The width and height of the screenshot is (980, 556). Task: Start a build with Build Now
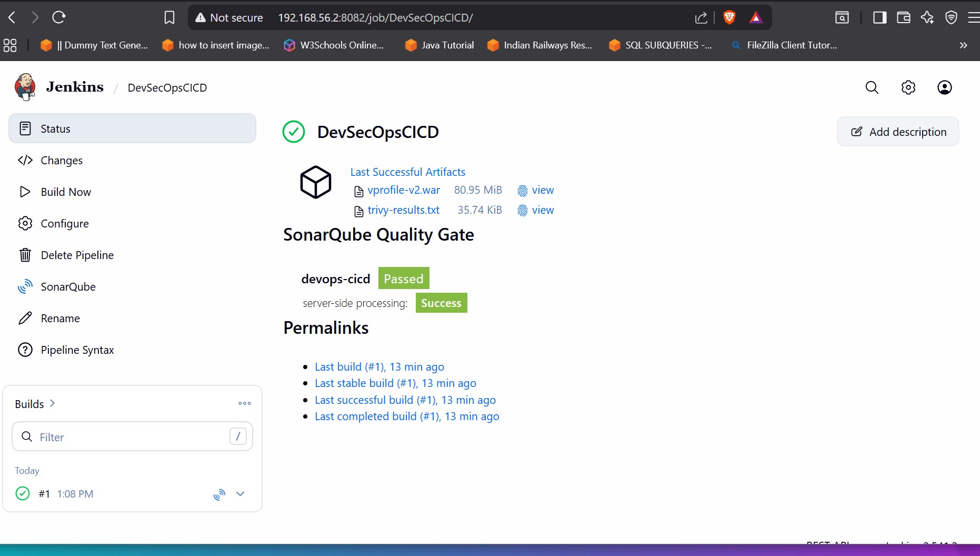pyautogui.click(x=133, y=192)
